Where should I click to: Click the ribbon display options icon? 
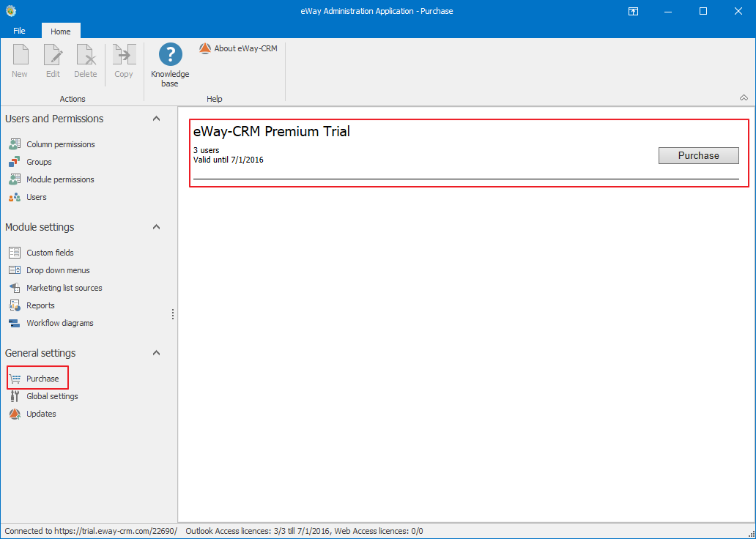[633, 12]
